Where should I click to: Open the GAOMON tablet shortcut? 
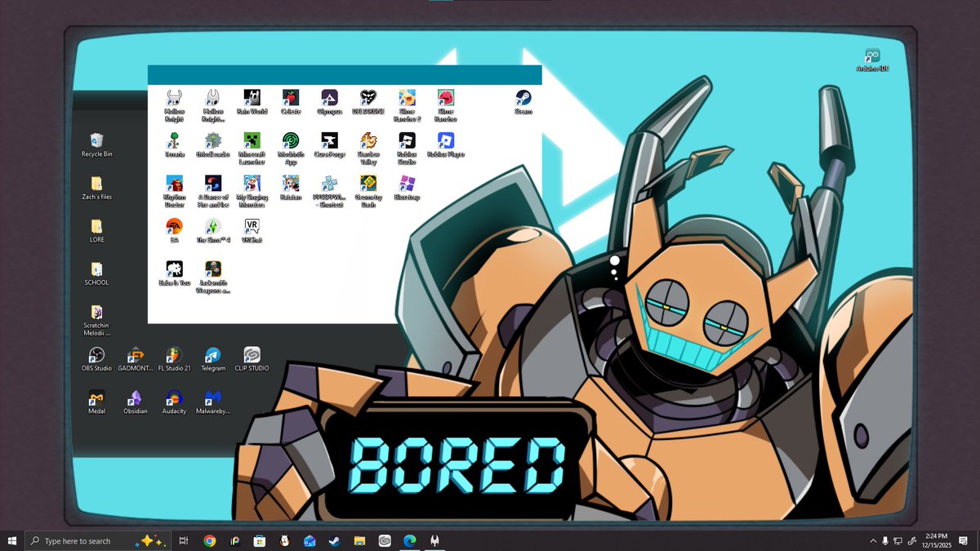(136, 359)
